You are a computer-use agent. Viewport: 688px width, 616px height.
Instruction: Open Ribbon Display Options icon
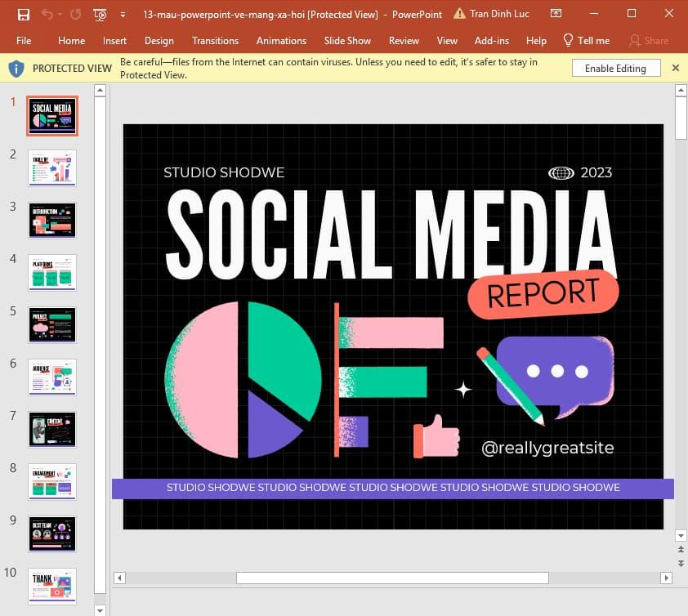coord(556,14)
